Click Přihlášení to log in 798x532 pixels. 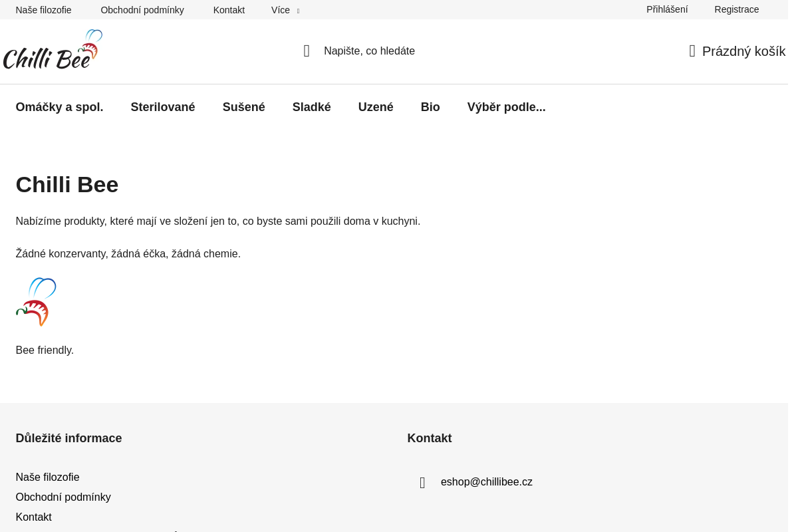tap(667, 9)
